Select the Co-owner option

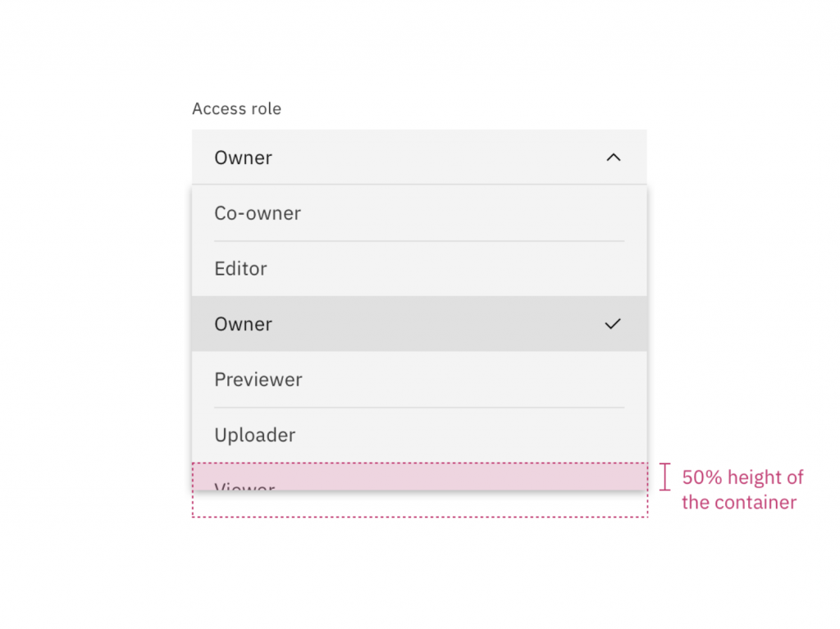[258, 213]
